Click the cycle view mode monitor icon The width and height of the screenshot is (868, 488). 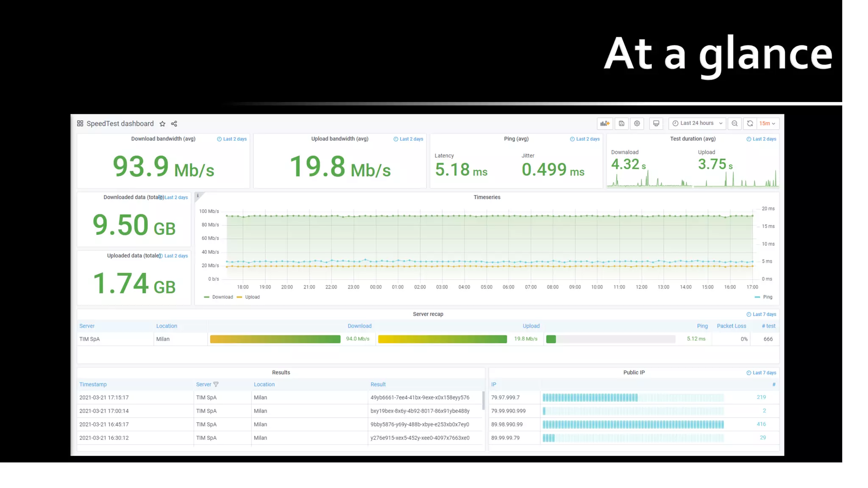point(656,123)
